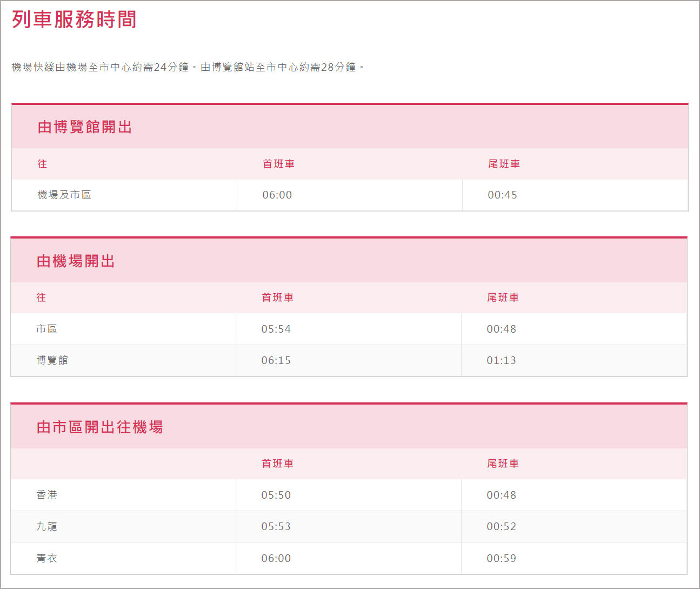Image resolution: width=700 pixels, height=589 pixels.
Task: Click the 01:13 last train time
Action: point(501,360)
